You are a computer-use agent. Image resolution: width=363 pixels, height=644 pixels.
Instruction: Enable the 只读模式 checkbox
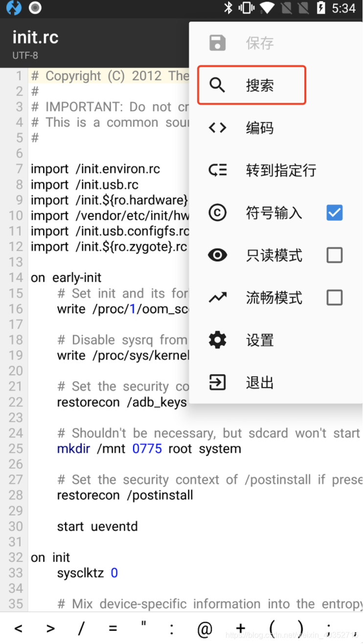pyautogui.click(x=335, y=255)
